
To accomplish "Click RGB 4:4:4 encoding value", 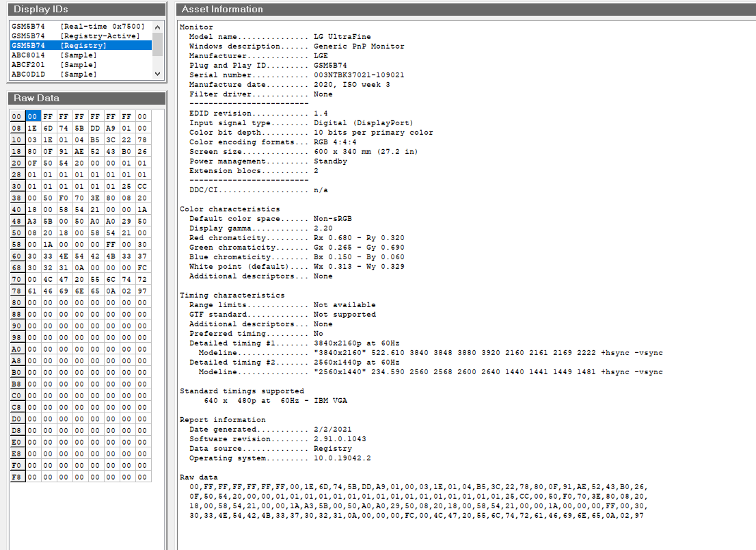I will point(335,142).
